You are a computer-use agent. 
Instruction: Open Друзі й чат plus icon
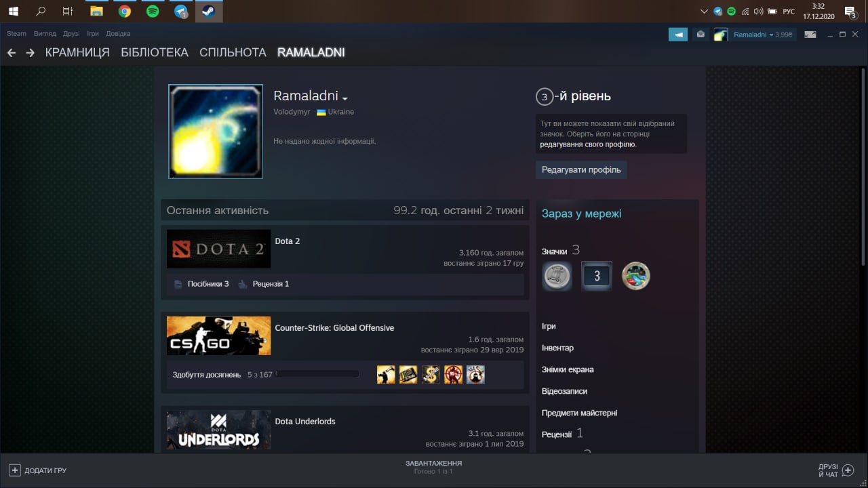point(847,470)
